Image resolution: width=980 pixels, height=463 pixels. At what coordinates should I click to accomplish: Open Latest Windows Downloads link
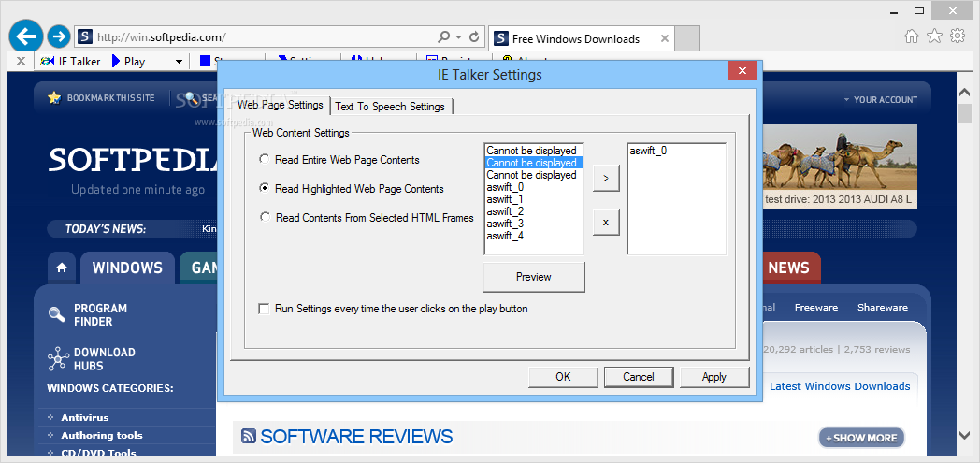(840, 386)
